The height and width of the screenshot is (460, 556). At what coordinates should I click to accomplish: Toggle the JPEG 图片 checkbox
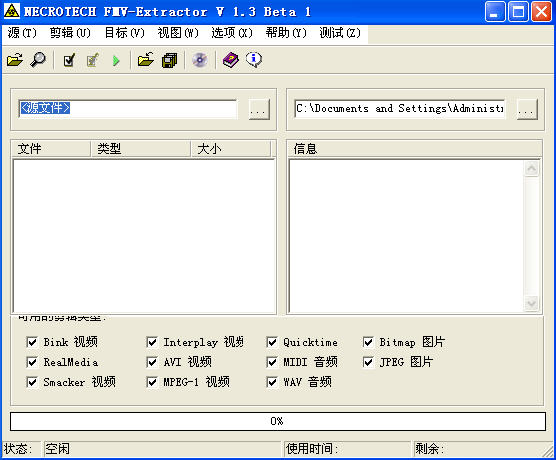(x=368, y=362)
